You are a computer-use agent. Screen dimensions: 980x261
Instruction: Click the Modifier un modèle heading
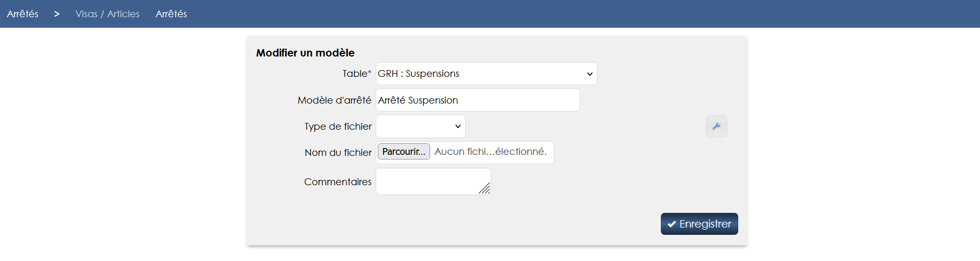coord(305,53)
